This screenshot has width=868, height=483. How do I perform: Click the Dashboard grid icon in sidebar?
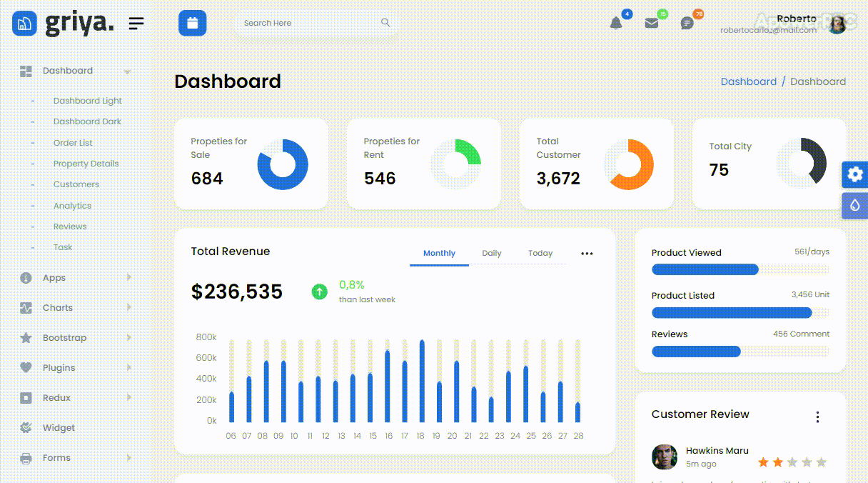[26, 71]
